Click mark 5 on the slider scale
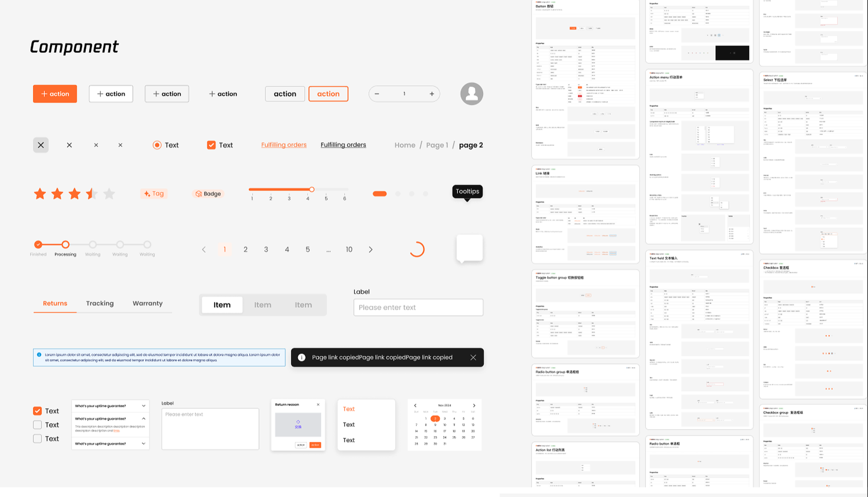 click(x=326, y=198)
